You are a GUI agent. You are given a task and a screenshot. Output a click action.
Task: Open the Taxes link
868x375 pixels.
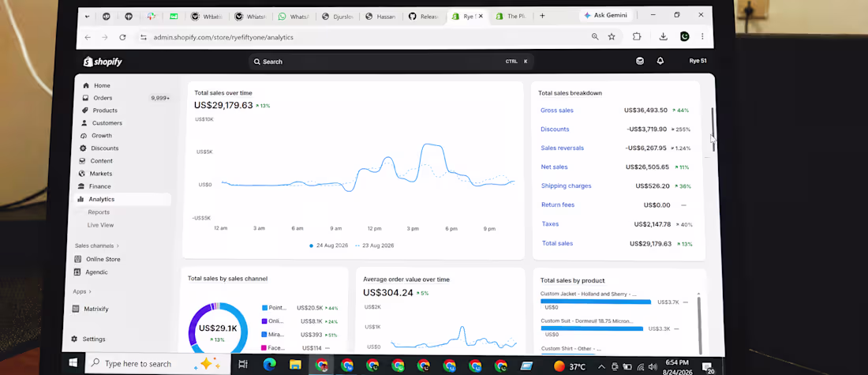pyautogui.click(x=550, y=223)
